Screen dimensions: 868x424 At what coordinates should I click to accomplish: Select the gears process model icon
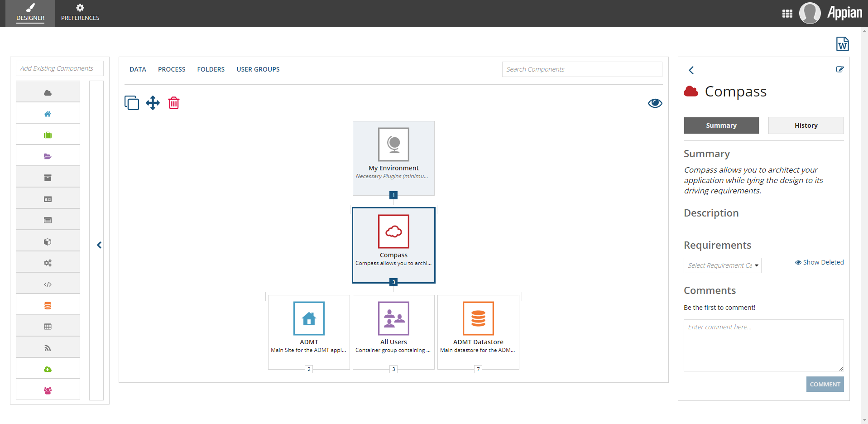[x=48, y=262]
